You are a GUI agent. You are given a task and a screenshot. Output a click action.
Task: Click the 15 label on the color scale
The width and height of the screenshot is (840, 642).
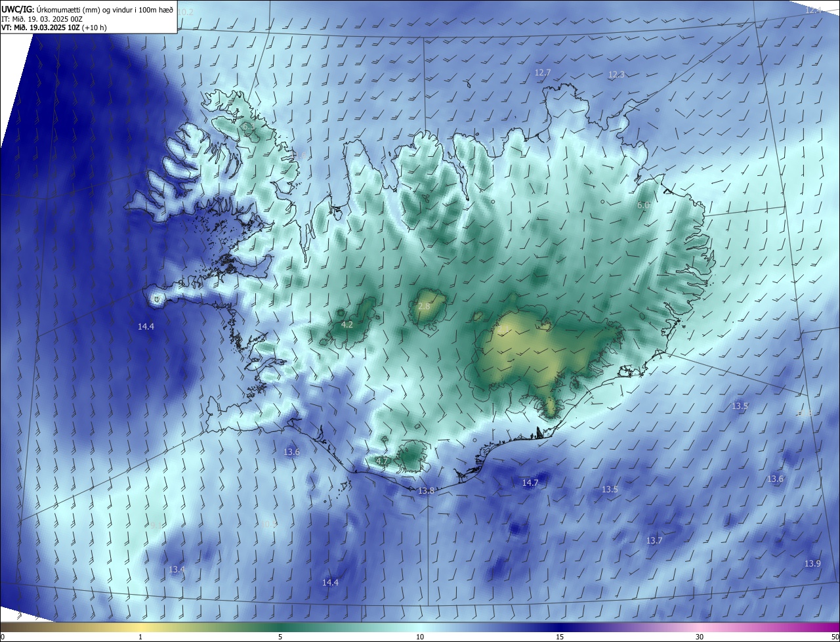pyautogui.click(x=560, y=637)
